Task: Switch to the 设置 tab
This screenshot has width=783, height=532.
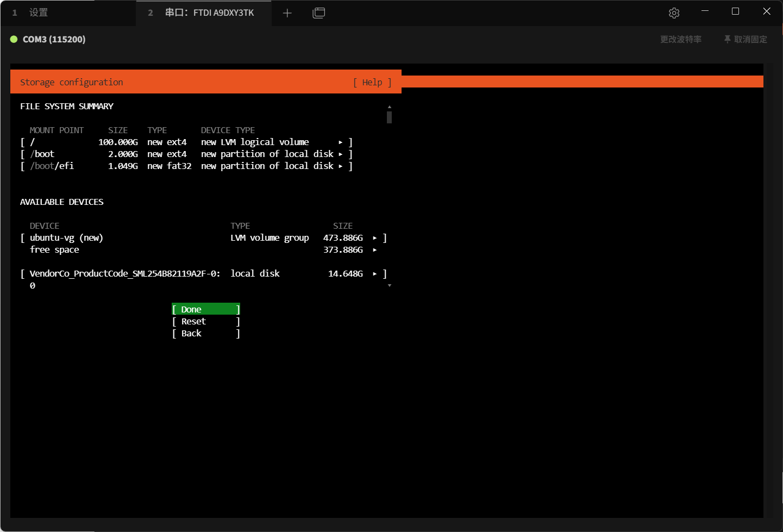Action: pyautogui.click(x=38, y=12)
